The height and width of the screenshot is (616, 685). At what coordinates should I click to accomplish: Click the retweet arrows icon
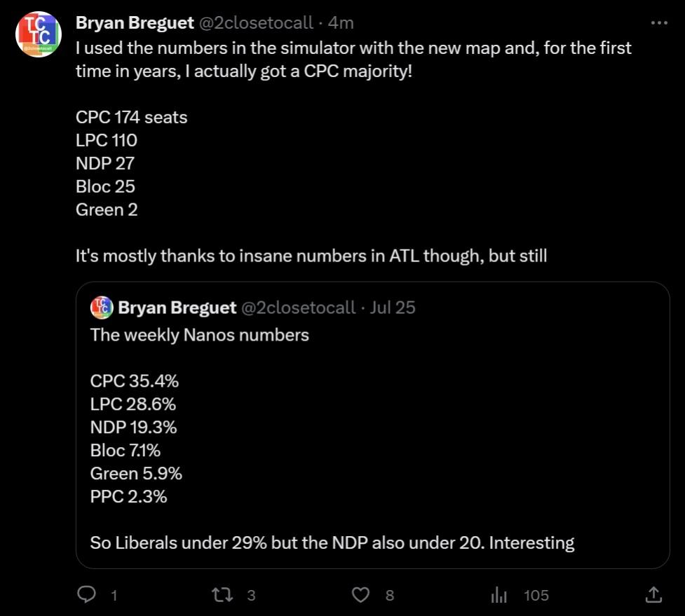coord(223,595)
